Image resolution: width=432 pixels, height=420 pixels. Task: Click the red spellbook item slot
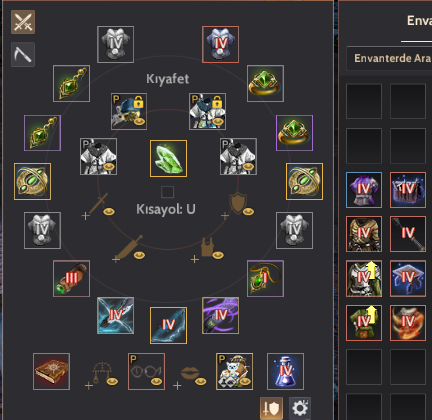point(51,371)
